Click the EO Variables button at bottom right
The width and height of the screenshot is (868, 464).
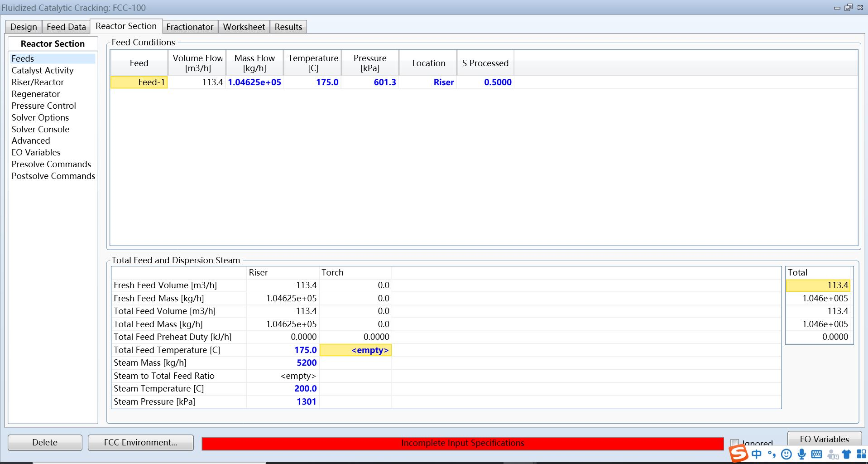click(x=824, y=439)
